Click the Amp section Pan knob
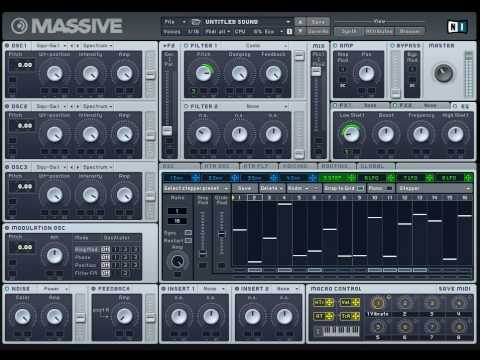Image resolution: width=480 pixels, height=360 pixels. 366,73
